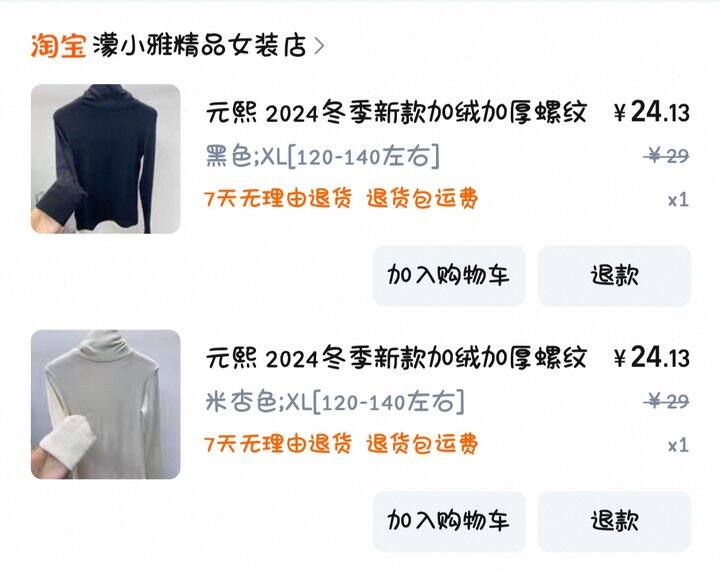Open the second 元熙 2024冬季新款 product title
Viewport: 720px width, 571px height.
tap(396, 358)
